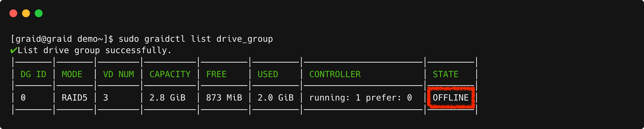
Task: Click the green success checkmark icon
Action: (13, 51)
